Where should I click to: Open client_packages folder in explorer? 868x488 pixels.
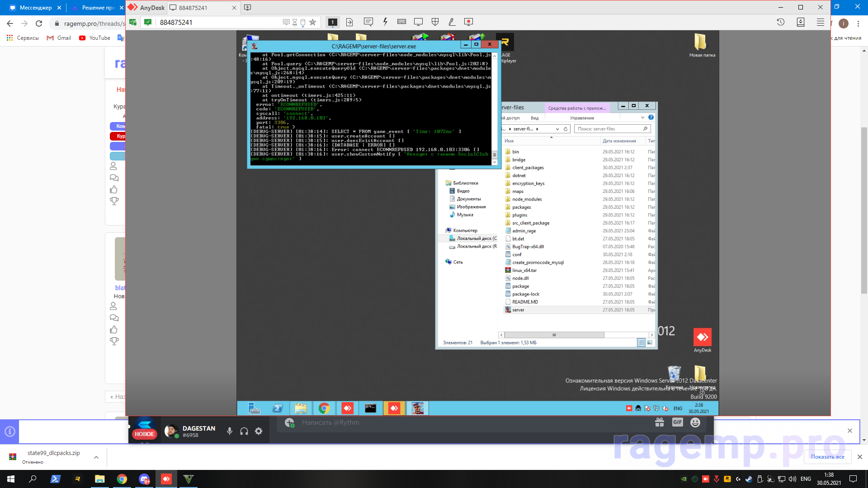point(528,168)
